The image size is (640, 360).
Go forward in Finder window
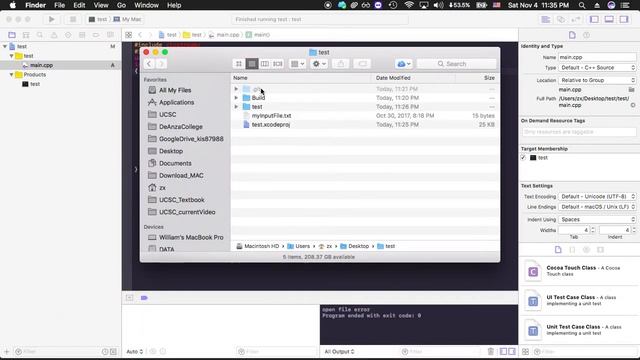click(x=161, y=64)
